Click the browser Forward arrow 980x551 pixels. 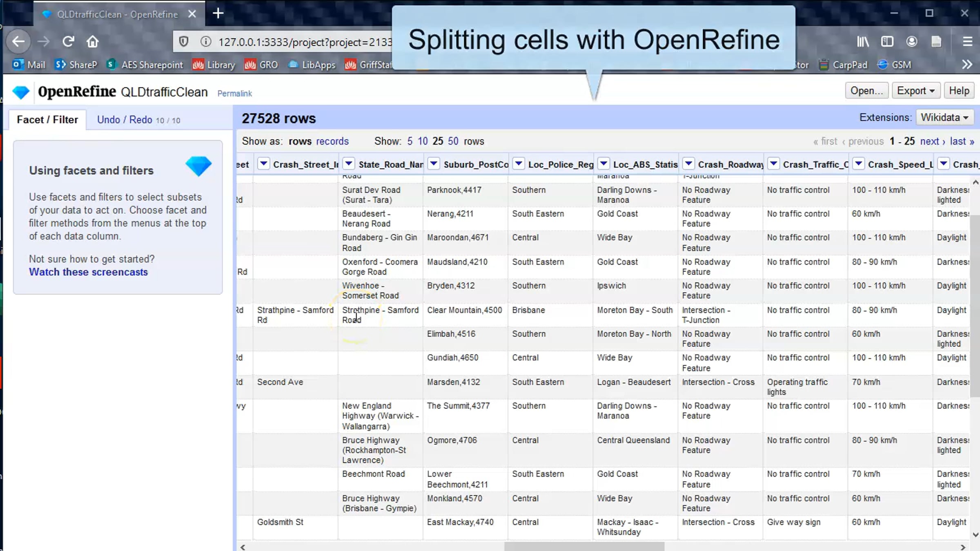click(43, 41)
